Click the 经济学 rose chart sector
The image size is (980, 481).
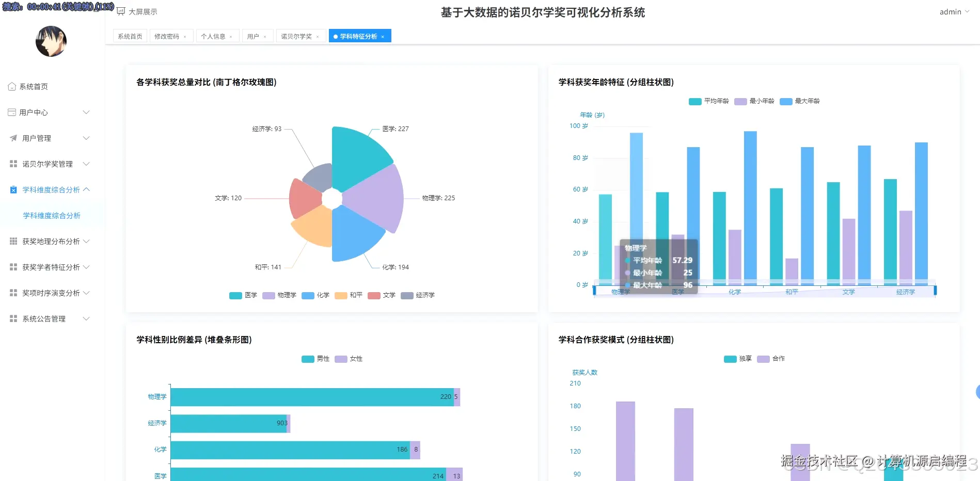(x=320, y=178)
